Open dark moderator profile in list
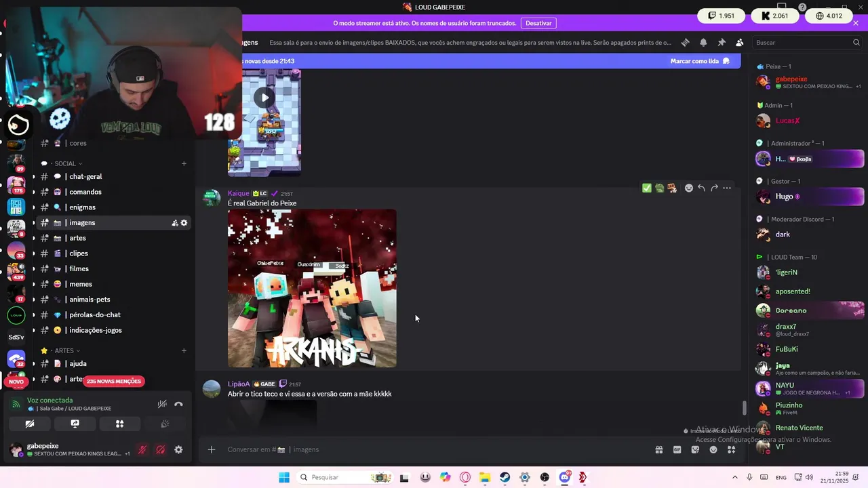This screenshot has height=488, width=868. tap(810, 235)
